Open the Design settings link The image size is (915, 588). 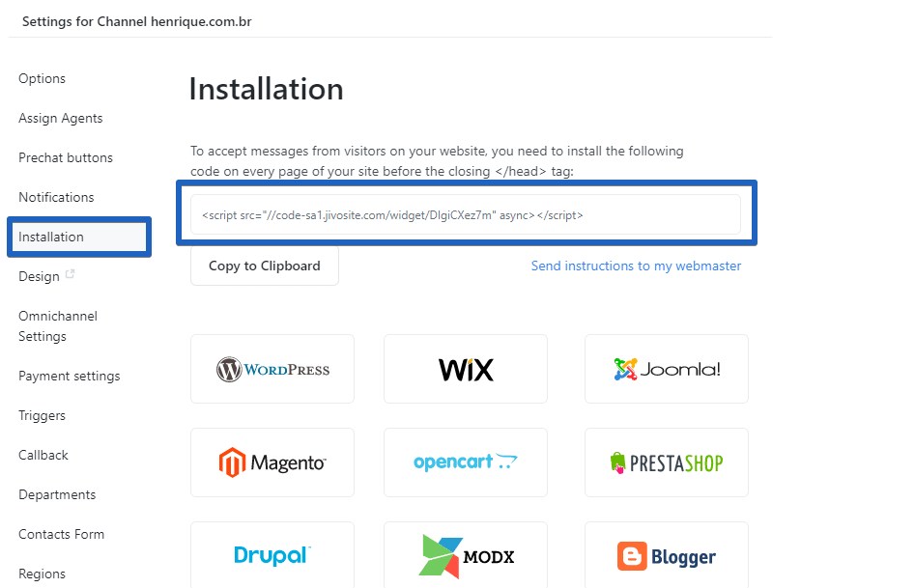pyautogui.click(x=39, y=276)
